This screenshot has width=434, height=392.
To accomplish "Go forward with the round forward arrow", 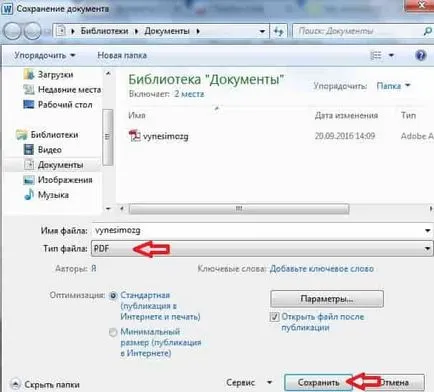I will [x=32, y=31].
